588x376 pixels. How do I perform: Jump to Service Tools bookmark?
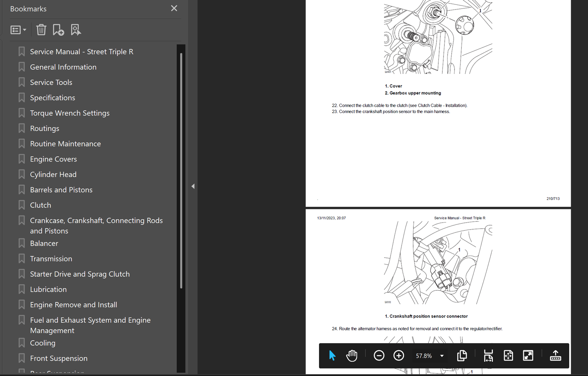(51, 82)
